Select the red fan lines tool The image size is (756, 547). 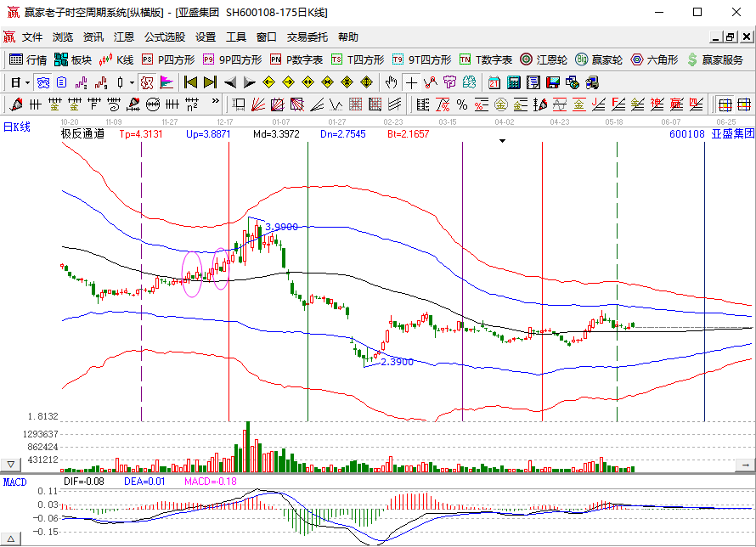[258, 104]
